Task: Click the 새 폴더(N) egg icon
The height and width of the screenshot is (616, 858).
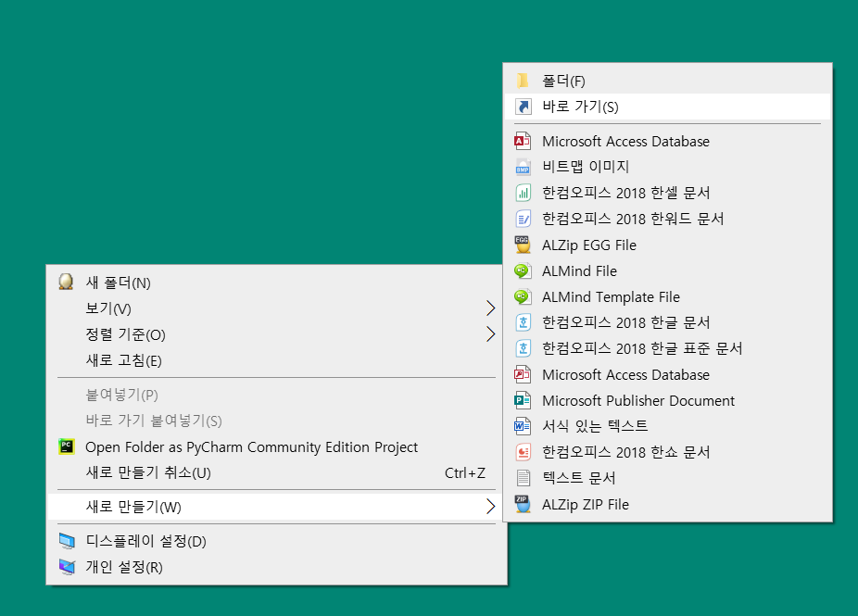Action: [x=66, y=282]
